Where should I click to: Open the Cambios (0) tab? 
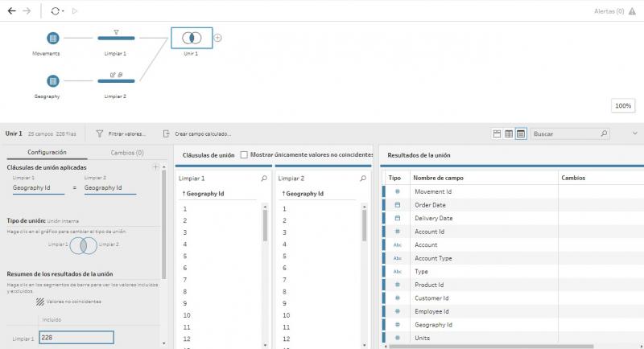tap(127, 153)
